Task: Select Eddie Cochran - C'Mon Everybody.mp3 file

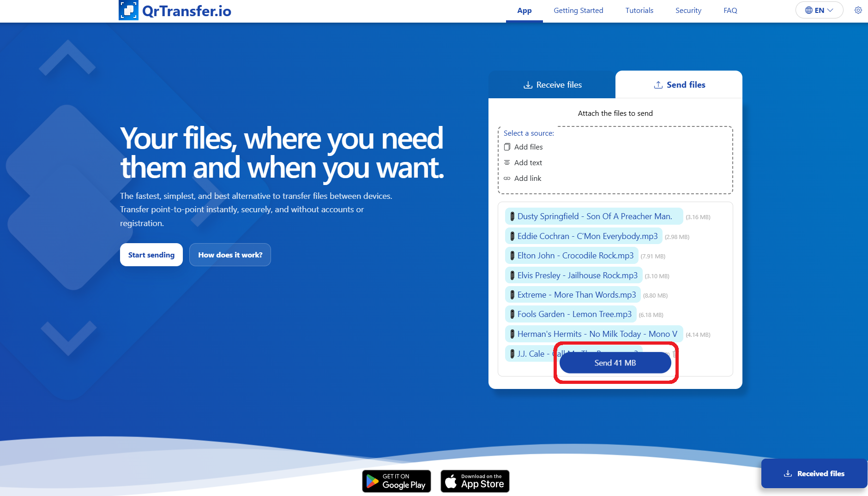Action: (x=584, y=236)
